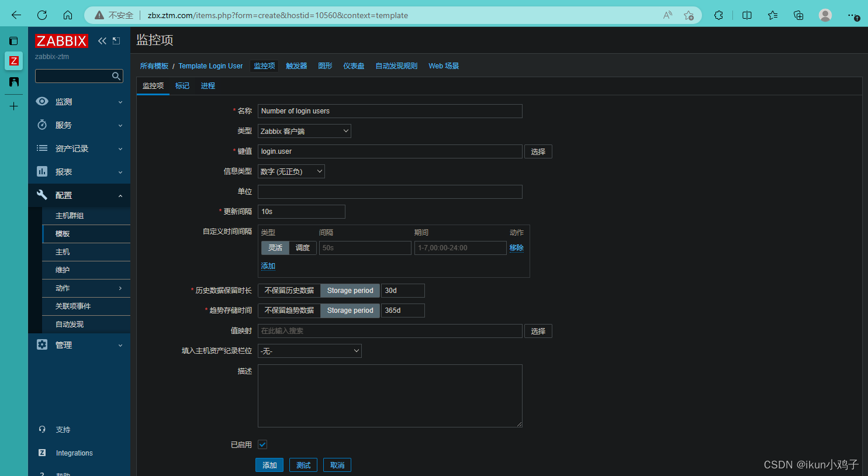The image size is (868, 476).
Task: Open the 填入主机资产纪录栏位 dropdown
Action: (310, 351)
